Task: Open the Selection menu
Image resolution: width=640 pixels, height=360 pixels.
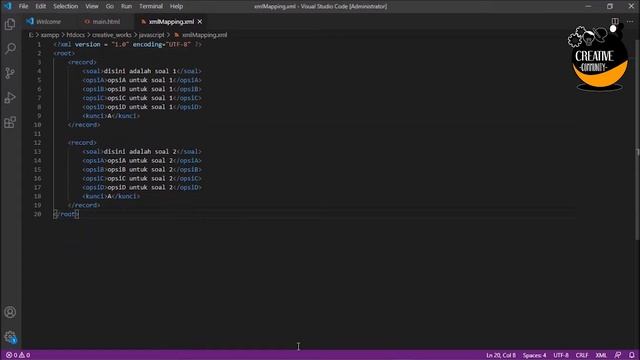Action: pyautogui.click(x=65, y=6)
